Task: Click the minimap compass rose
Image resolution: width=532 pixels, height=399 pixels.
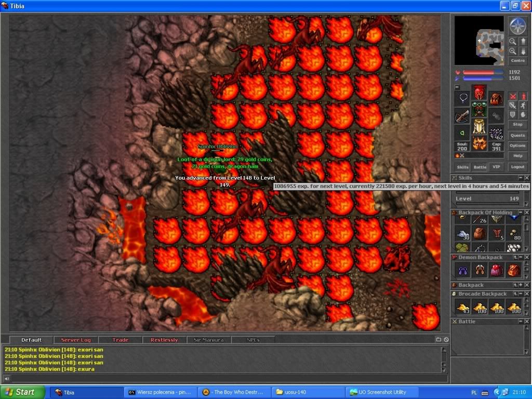Action: [x=518, y=26]
